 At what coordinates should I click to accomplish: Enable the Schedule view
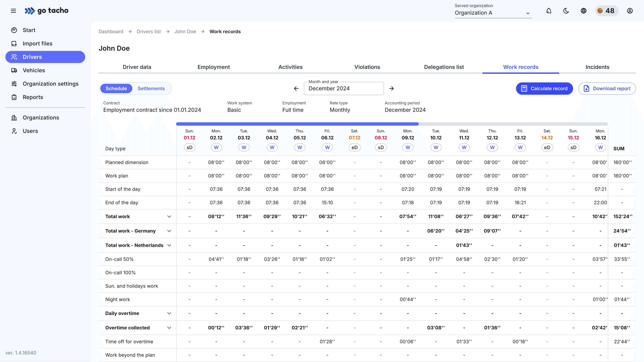point(116,88)
